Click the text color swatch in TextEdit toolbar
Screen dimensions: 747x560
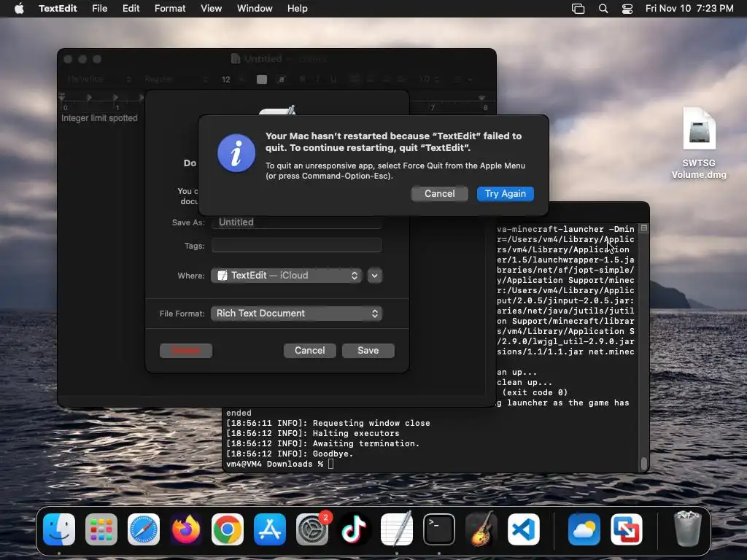(262, 79)
